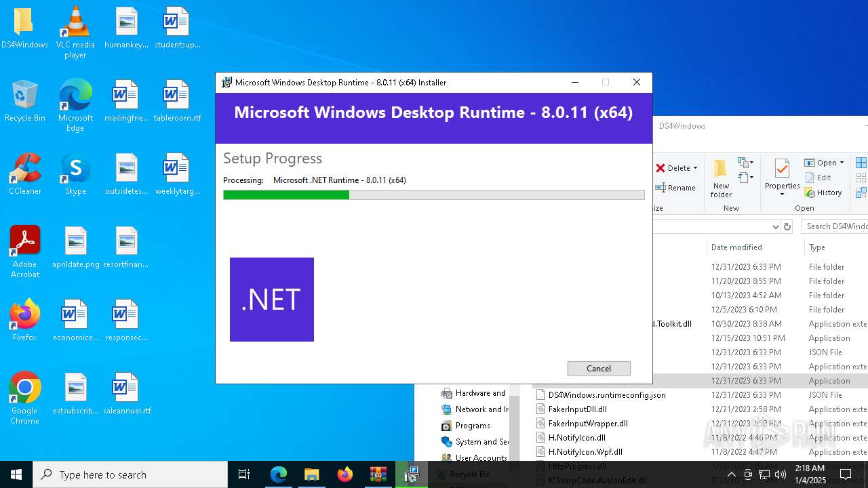Launch Adobe Acrobat shortcut
Viewport: 868px width, 488px height.
click(24, 252)
